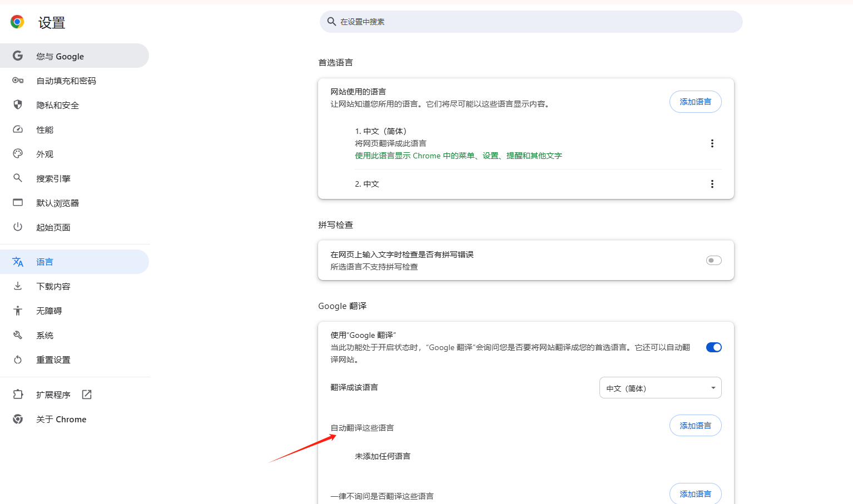The height and width of the screenshot is (504, 853).
Task: Click 添加语言 beside 一律不询问是否翻译这些语言
Action: point(695,494)
